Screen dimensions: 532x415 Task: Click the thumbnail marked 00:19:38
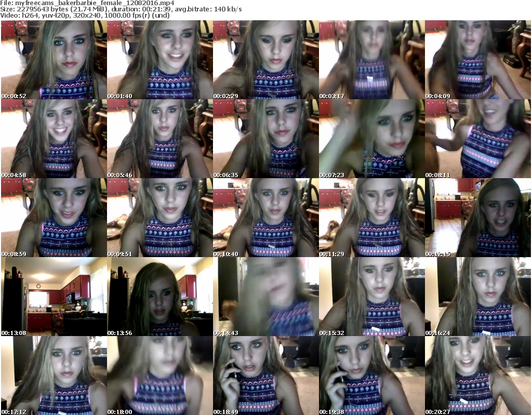click(x=372, y=376)
